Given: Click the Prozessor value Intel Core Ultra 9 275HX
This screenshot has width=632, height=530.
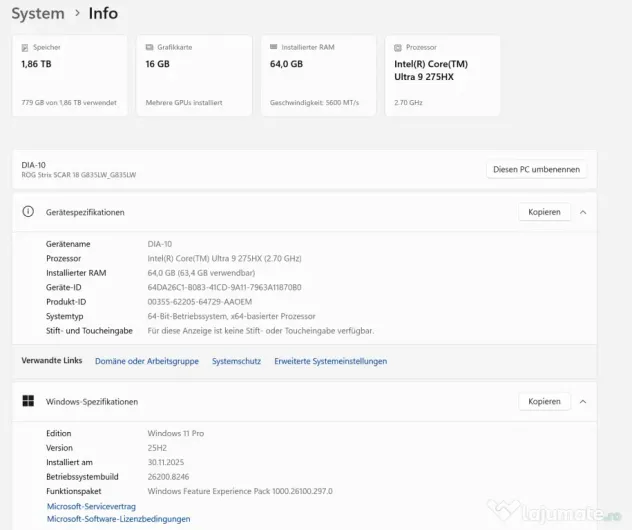Looking at the screenshot, I should 225,258.
